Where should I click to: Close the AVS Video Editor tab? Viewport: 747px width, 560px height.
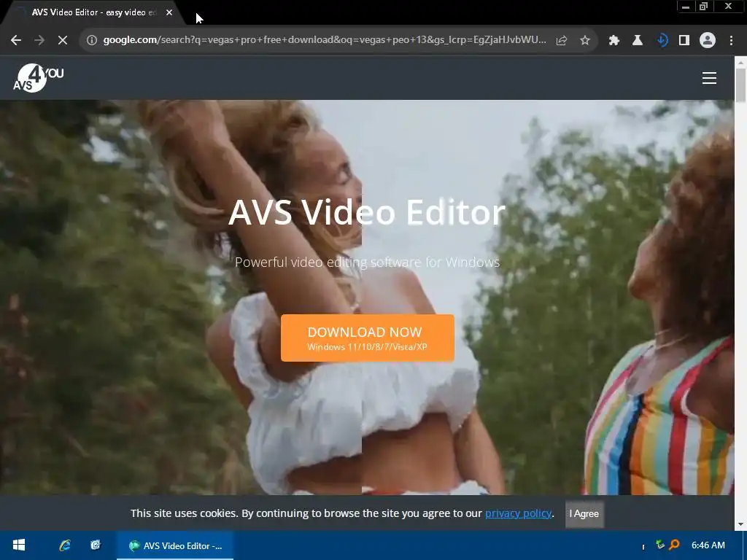coord(169,13)
